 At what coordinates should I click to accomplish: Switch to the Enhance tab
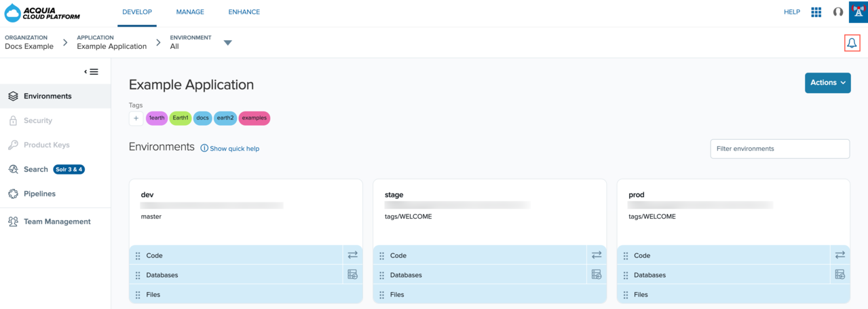(244, 12)
